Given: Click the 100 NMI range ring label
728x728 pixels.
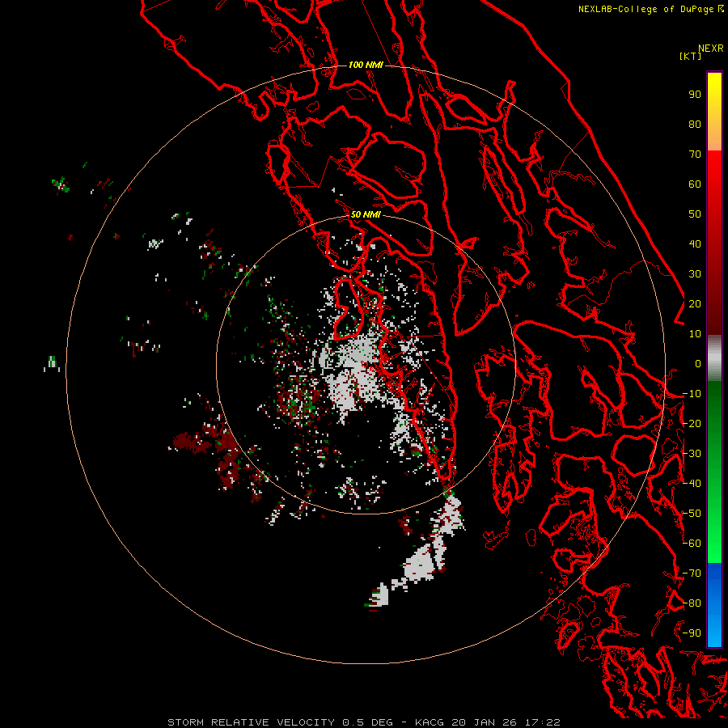Looking at the screenshot, I should coord(366,65).
